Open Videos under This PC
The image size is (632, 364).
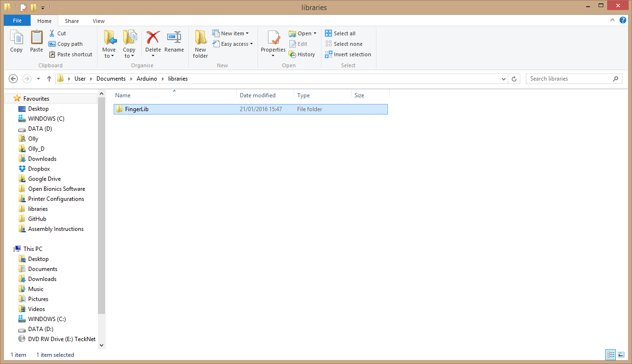pyautogui.click(x=36, y=309)
